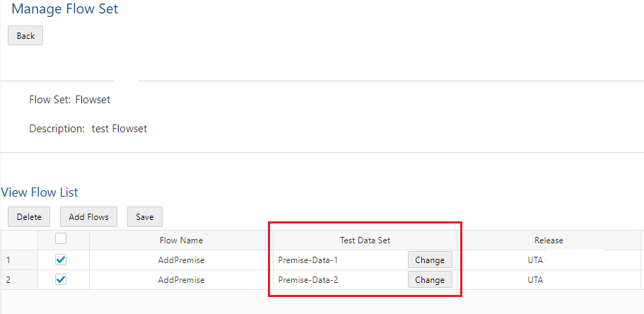The height and width of the screenshot is (314, 644).
Task: Change test data set for Premise-Data-1
Action: pos(429,260)
